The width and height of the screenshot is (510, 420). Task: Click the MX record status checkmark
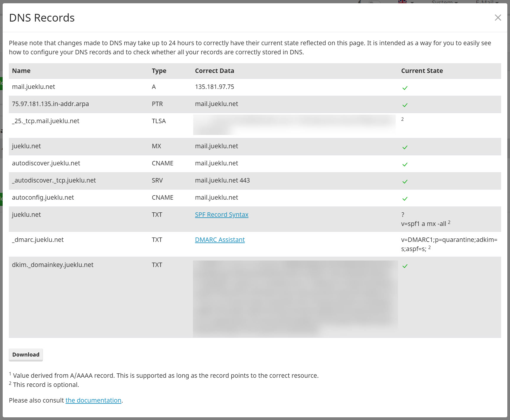405,147
